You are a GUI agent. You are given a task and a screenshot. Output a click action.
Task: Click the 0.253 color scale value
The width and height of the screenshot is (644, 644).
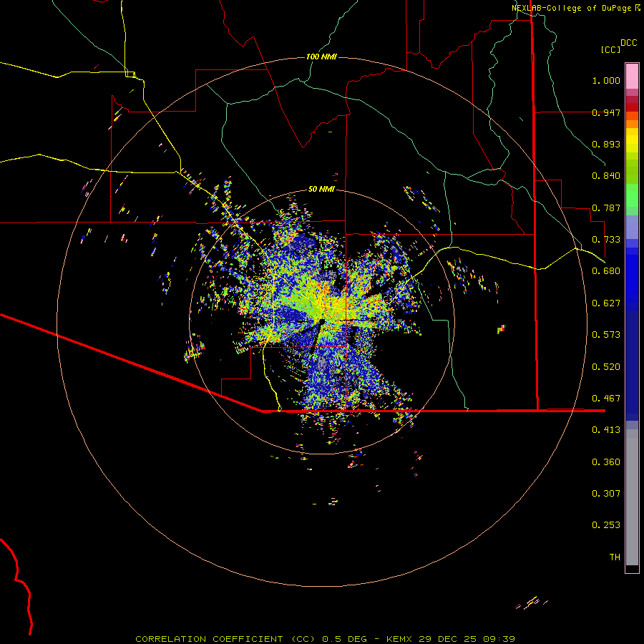606,525
